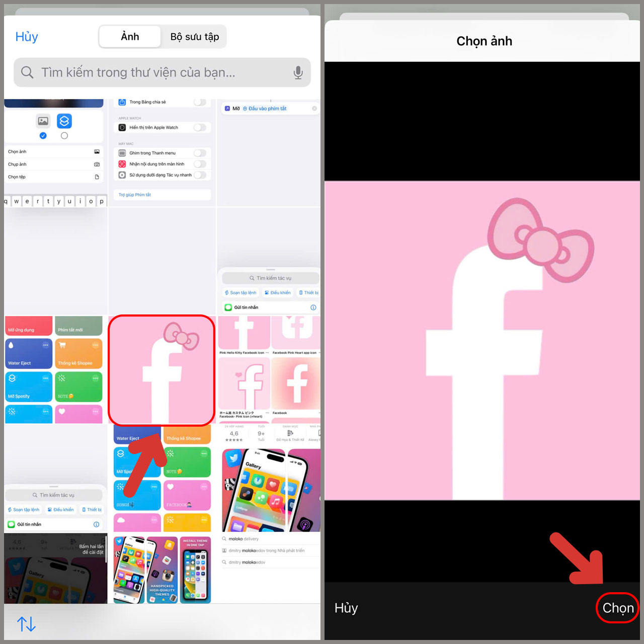The image size is (644, 644).
Task: Open the thumbnail with Install Theme screenshots
Action: (x=162, y=569)
